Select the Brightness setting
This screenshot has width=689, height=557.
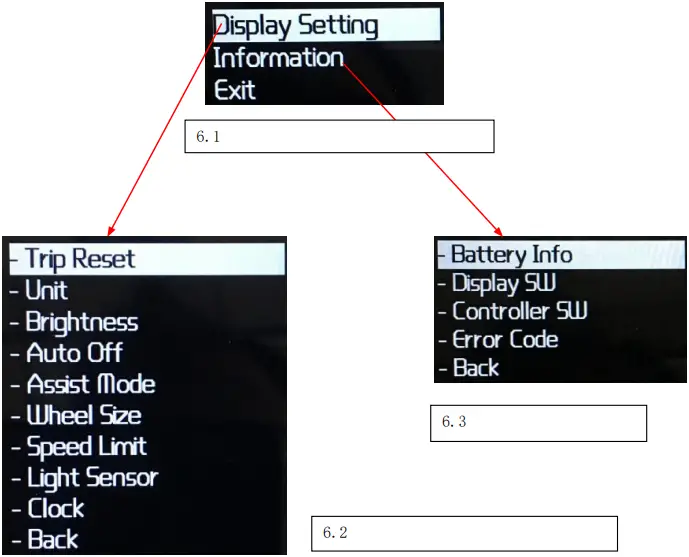82,322
